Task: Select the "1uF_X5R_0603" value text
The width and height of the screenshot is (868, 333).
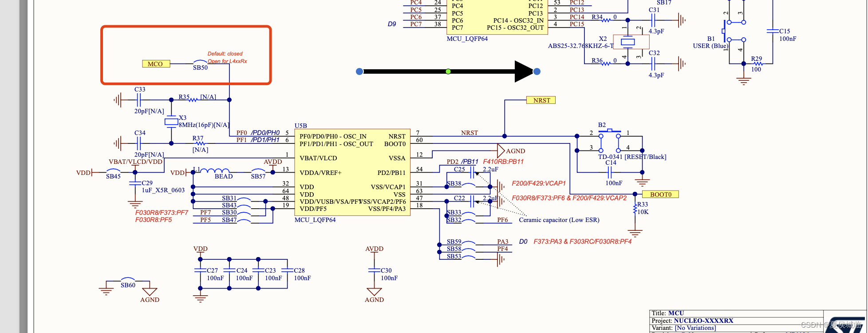Action: point(163,190)
